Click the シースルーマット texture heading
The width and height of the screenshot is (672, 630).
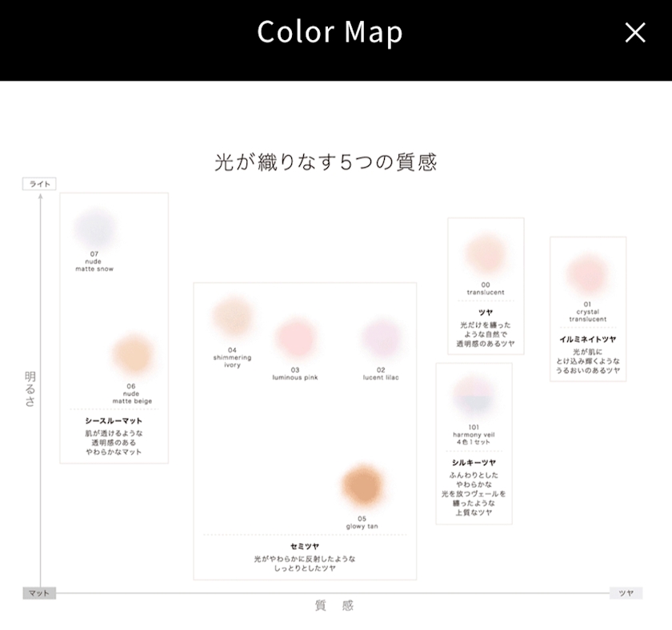point(114,421)
